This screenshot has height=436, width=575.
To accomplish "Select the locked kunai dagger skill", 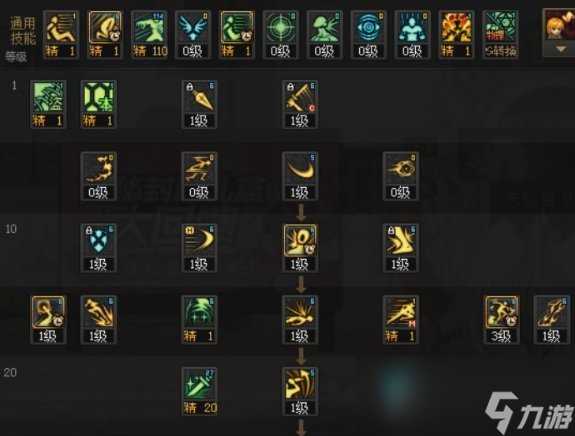I will 199,104.
